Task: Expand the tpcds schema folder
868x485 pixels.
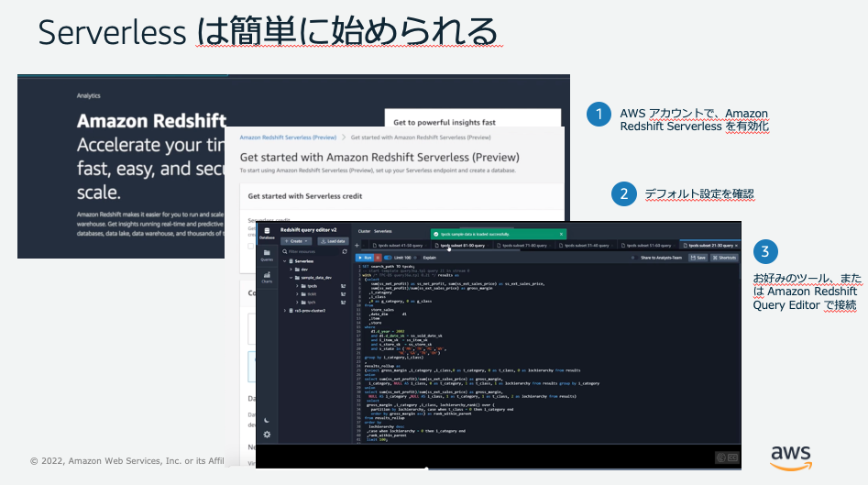Action: click(x=297, y=286)
